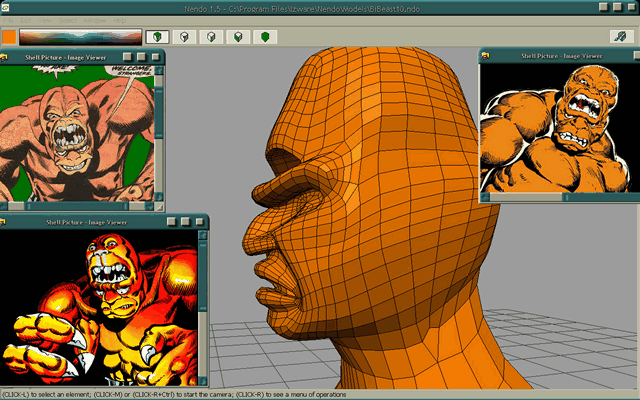Click the orange two-headed beast picture at right
This screenshot has height=400, width=640.
coord(560,128)
